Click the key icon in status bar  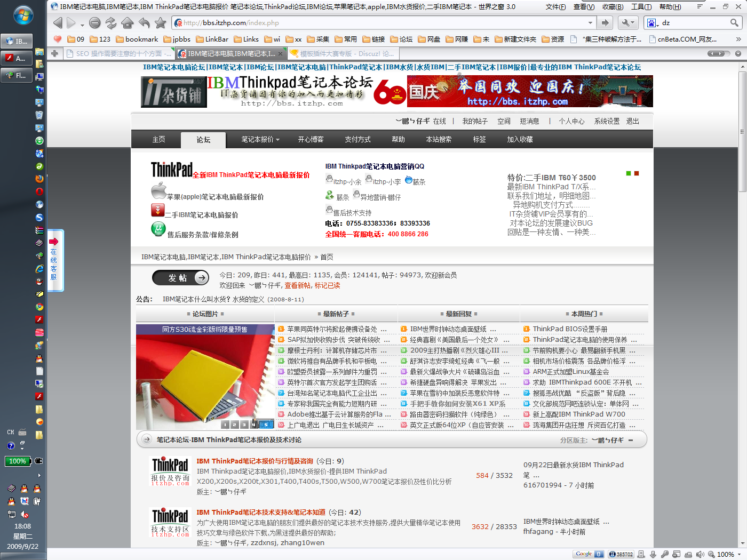pos(665,554)
